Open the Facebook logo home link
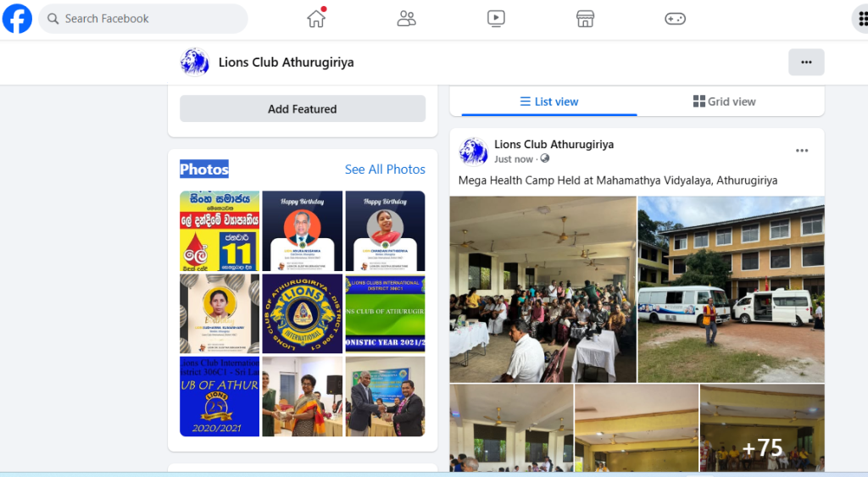868x477 pixels. (x=17, y=19)
